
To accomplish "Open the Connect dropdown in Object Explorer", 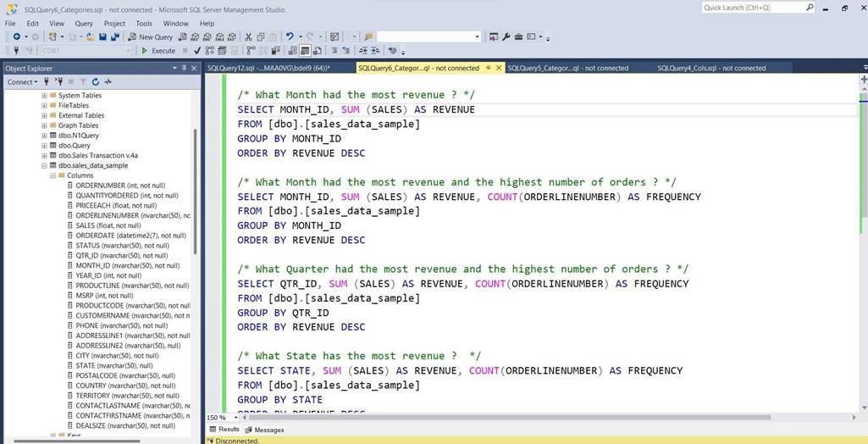I will point(21,82).
